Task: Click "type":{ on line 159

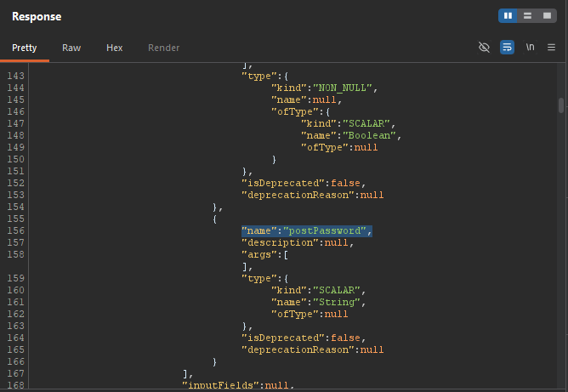Action: click(264, 278)
